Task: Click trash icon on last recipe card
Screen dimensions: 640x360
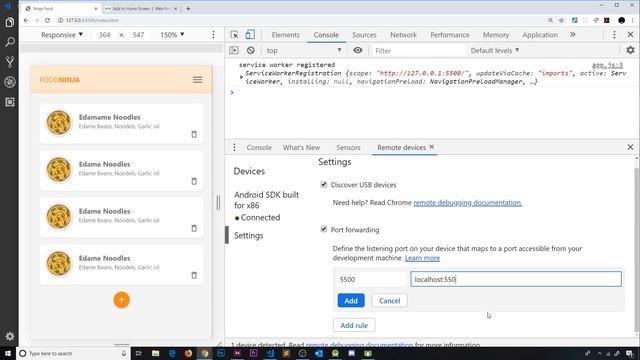Action: pos(194,276)
